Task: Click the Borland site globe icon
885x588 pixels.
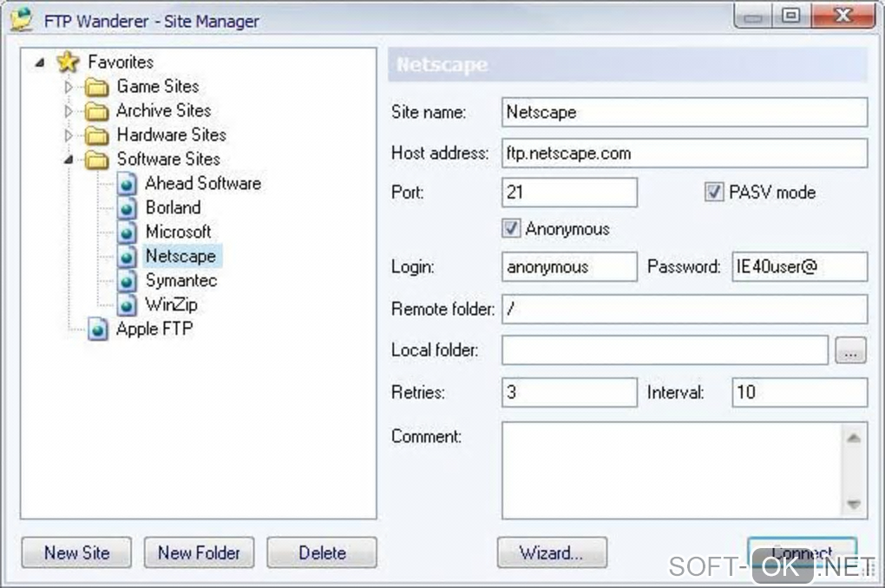Action: (128, 208)
